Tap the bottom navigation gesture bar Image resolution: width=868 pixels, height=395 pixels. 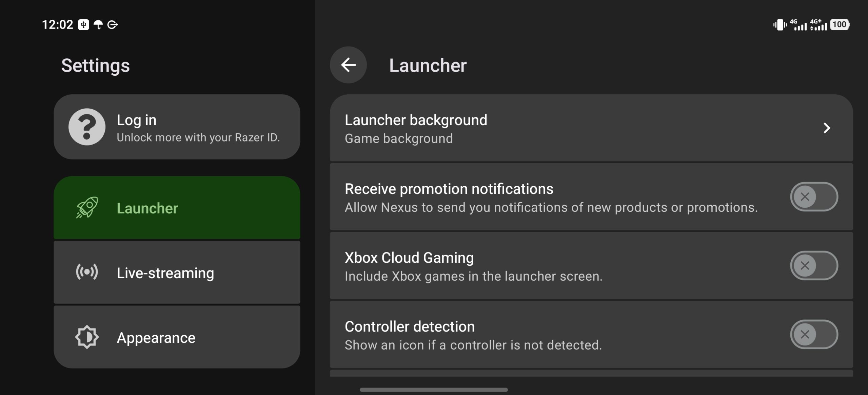434,390
